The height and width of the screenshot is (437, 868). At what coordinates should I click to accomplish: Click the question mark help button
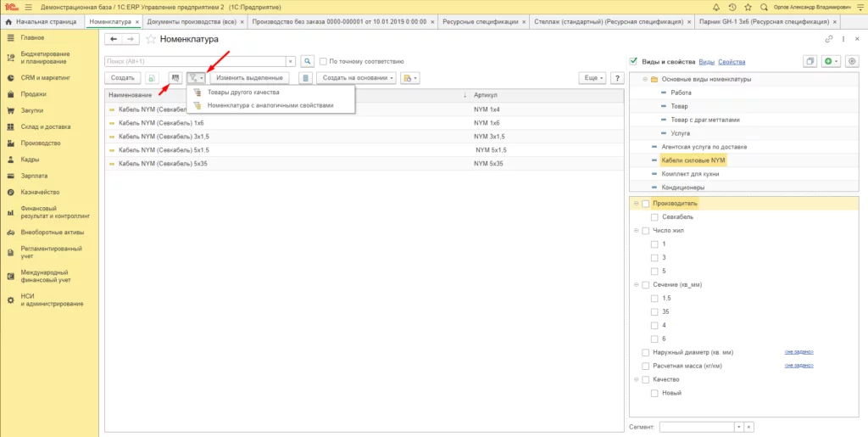point(617,77)
